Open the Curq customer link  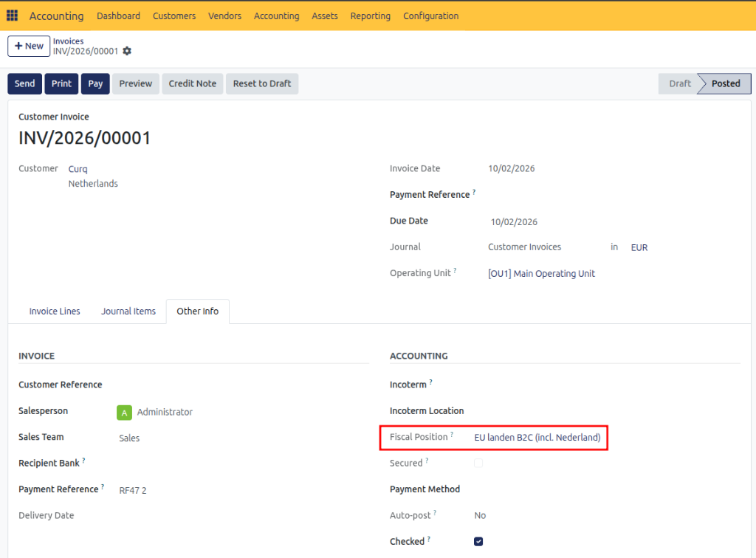click(x=78, y=169)
